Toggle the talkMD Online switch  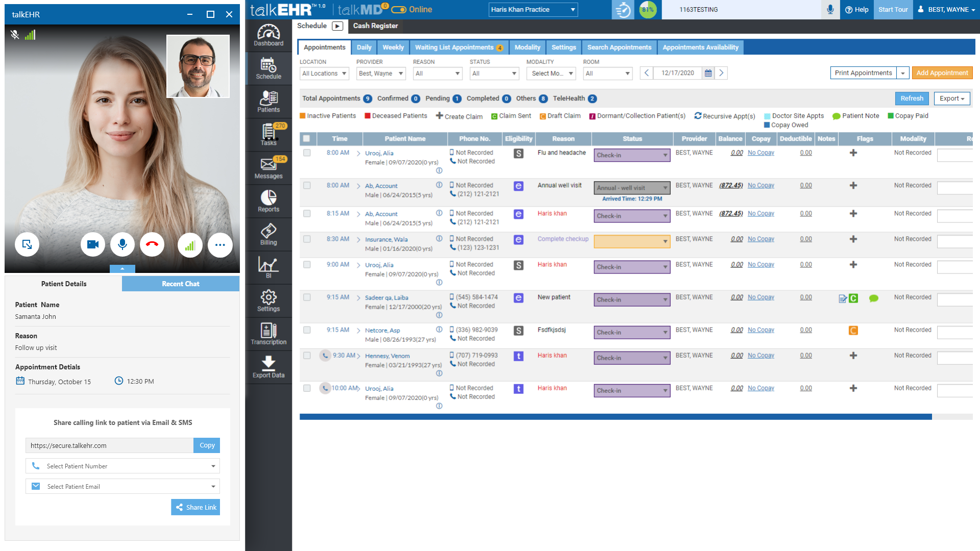(399, 10)
